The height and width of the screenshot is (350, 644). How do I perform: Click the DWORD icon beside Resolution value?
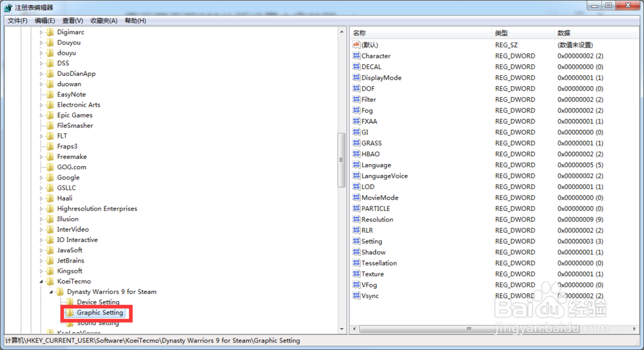[x=356, y=219]
